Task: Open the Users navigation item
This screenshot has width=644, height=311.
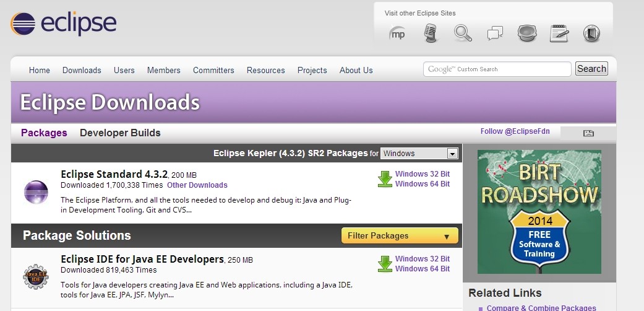Action: (x=124, y=71)
